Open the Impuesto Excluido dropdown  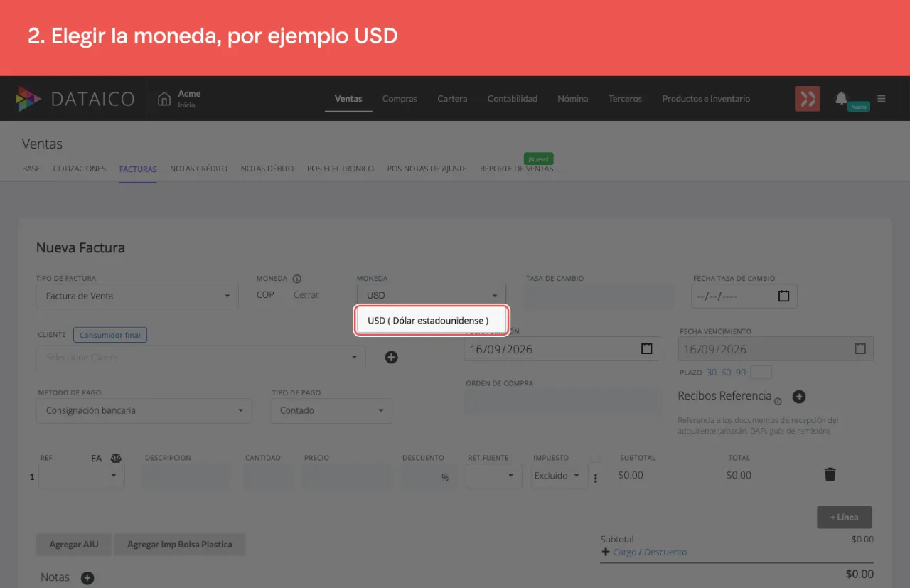coord(560,476)
